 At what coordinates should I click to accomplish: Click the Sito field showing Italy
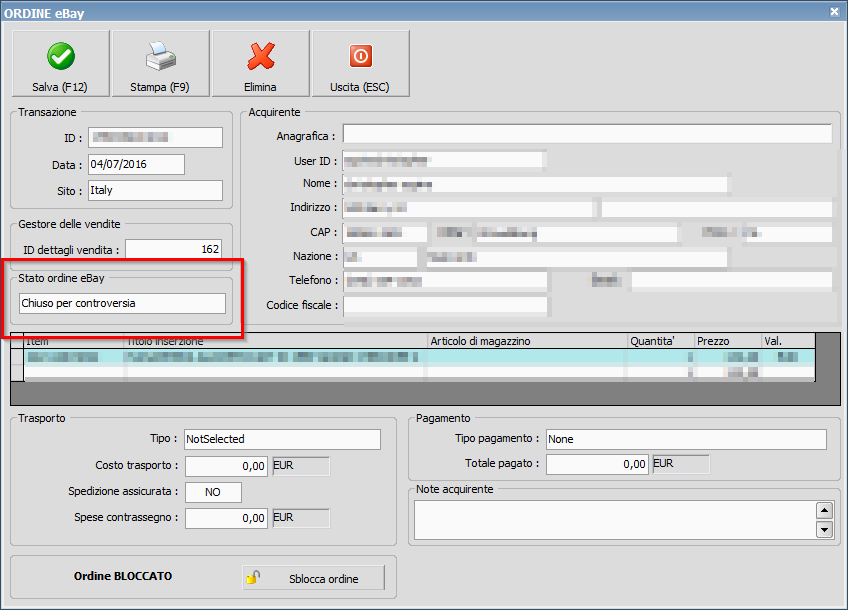(x=155, y=190)
